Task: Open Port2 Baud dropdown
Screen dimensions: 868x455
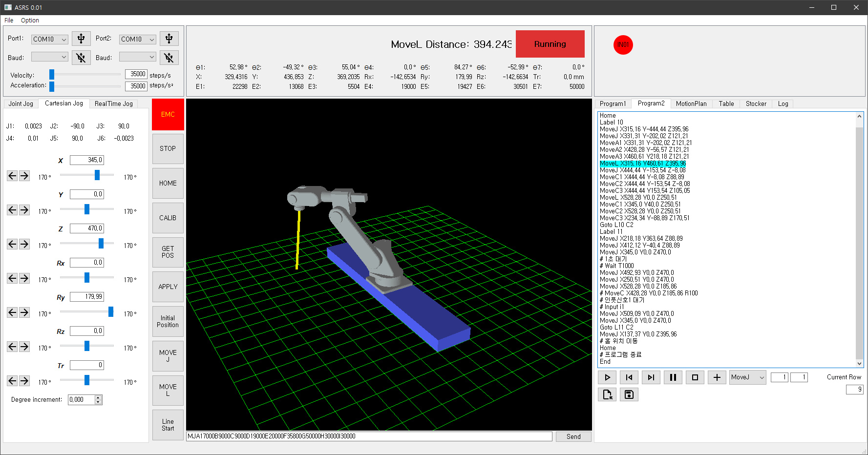Action: coord(138,57)
